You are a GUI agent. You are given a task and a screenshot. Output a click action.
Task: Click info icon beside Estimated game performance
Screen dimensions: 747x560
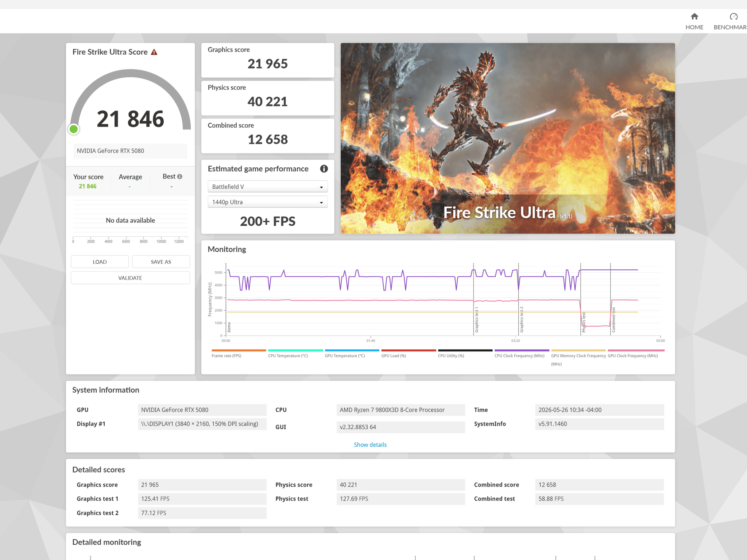[324, 169]
